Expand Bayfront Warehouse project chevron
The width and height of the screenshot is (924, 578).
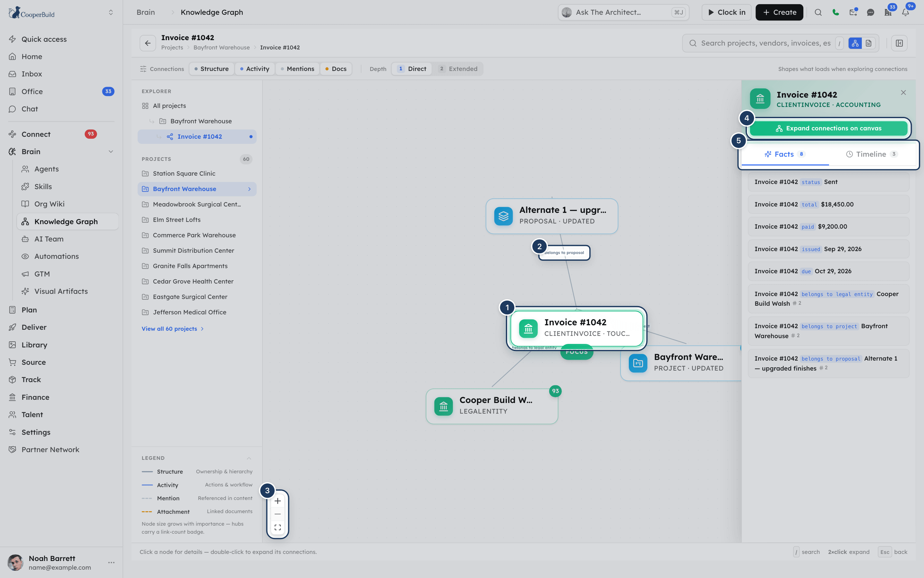click(249, 189)
